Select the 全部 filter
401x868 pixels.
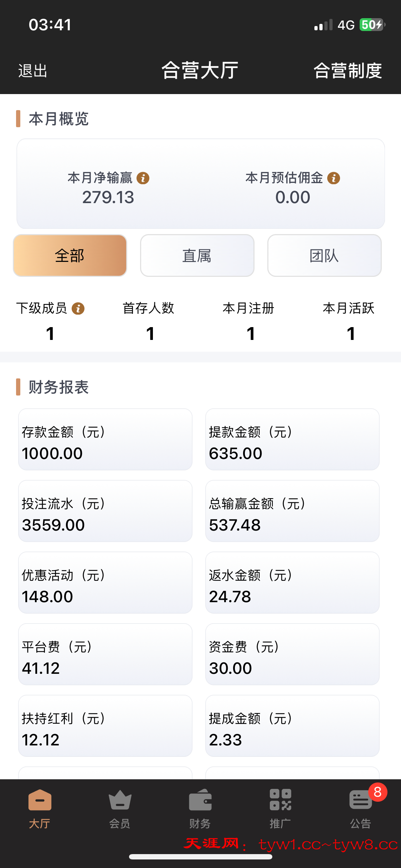(x=70, y=255)
